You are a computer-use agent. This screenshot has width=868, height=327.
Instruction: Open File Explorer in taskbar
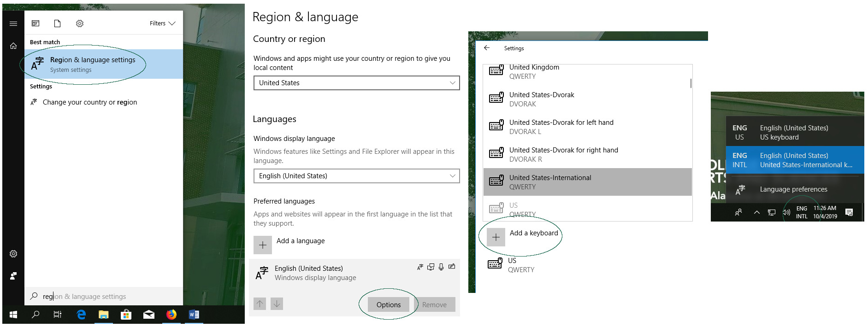point(104,315)
